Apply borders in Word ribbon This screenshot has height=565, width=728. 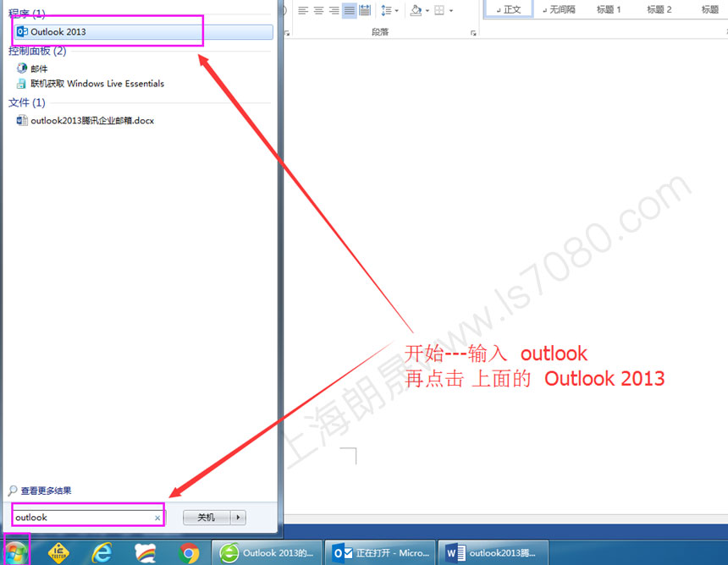tap(439, 10)
